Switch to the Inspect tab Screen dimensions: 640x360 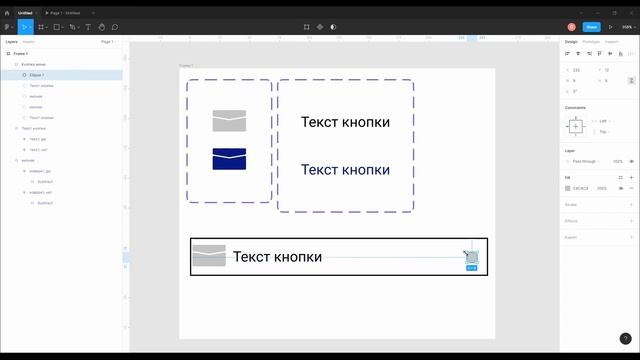tap(611, 42)
